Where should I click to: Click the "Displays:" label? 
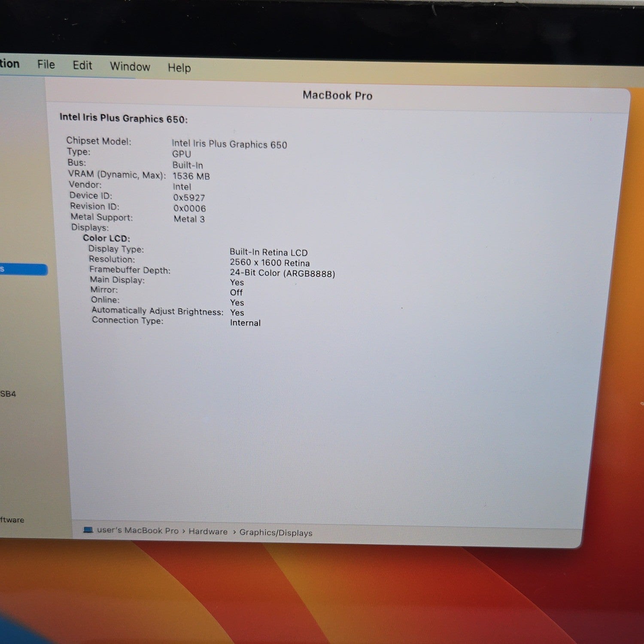point(90,228)
